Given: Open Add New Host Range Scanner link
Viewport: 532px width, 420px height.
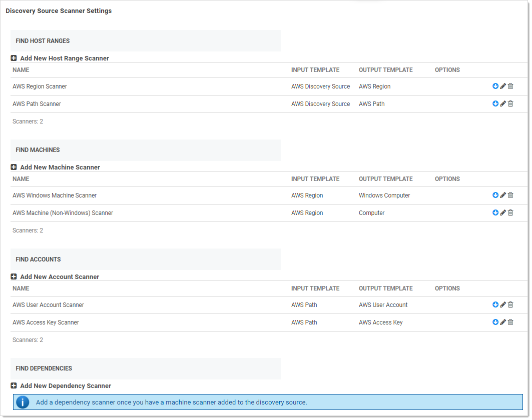Looking at the screenshot, I should (65, 58).
